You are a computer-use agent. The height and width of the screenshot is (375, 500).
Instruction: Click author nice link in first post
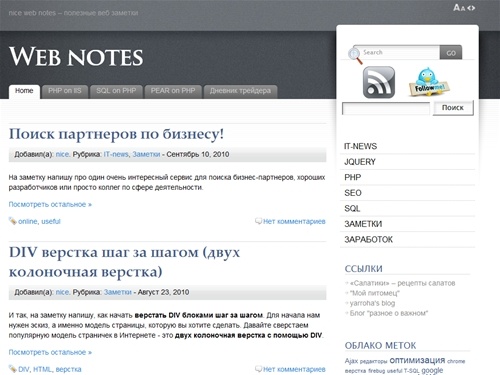tap(62, 154)
